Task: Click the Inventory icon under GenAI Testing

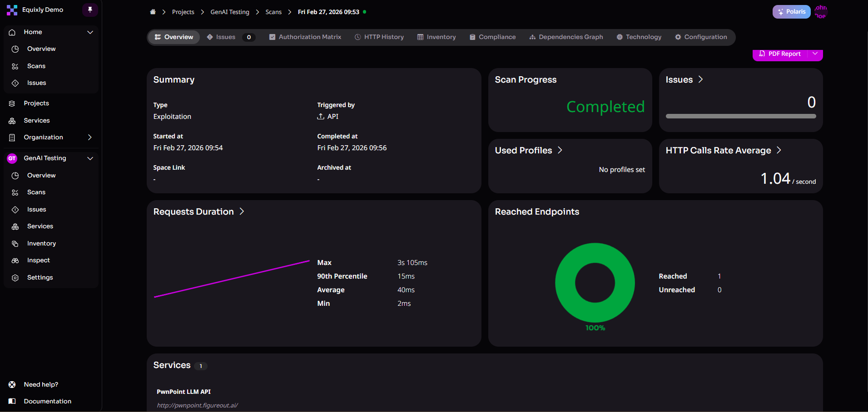Action: pyautogui.click(x=15, y=243)
